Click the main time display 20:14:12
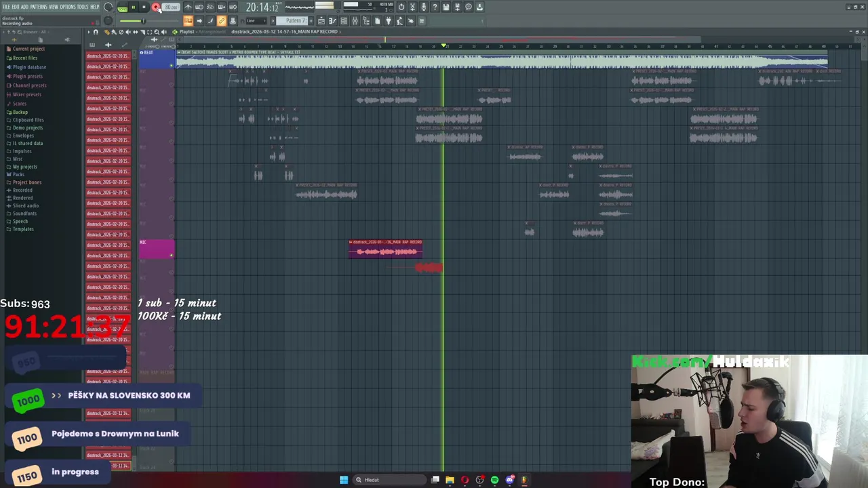The image size is (868, 488). point(262,7)
